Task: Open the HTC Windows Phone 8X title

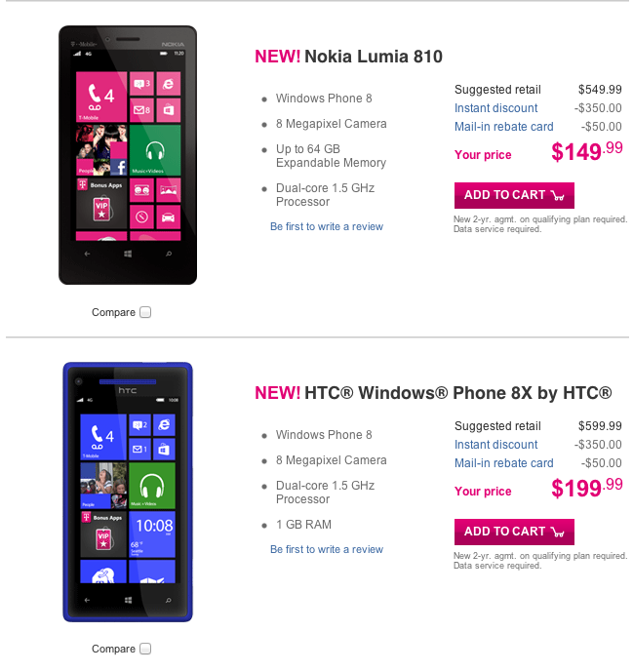Action: click(x=457, y=392)
